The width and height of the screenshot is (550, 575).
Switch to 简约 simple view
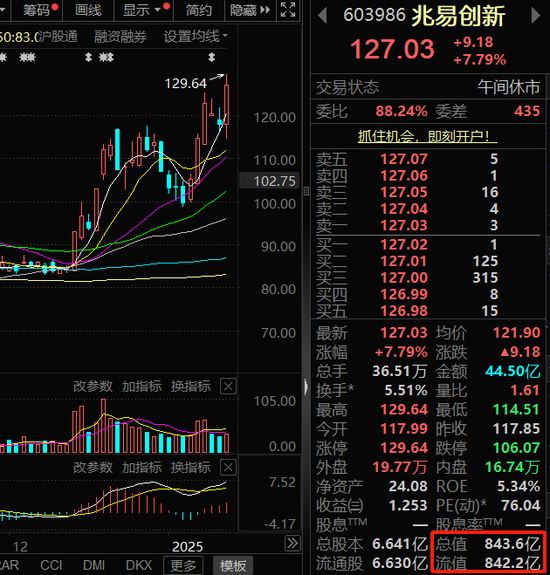coord(198,10)
